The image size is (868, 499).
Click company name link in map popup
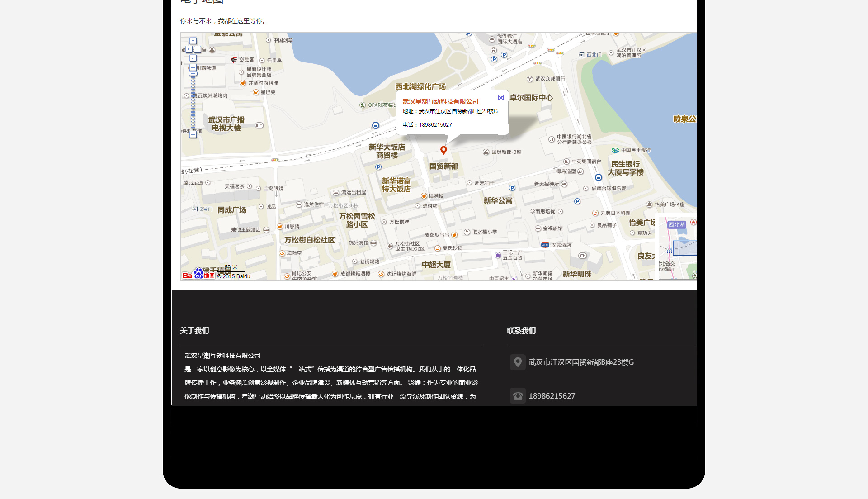(x=440, y=101)
